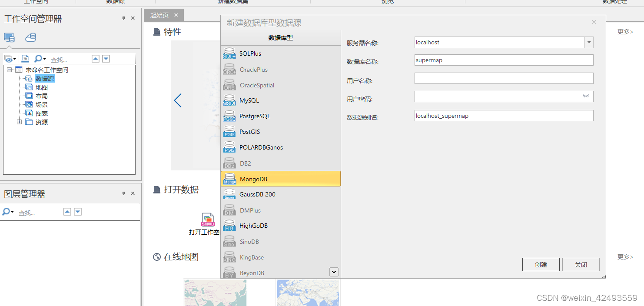Select the 布局 tree item
This screenshot has width=644, height=306.
42,96
